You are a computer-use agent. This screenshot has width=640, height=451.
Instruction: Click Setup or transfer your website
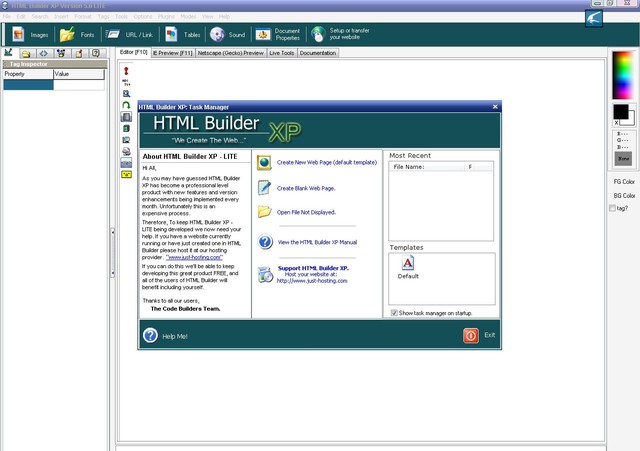pyautogui.click(x=340, y=34)
